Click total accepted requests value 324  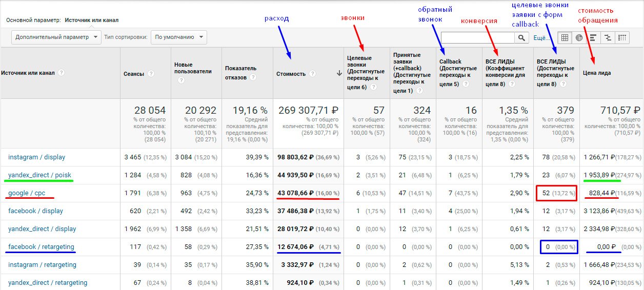pyautogui.click(x=422, y=110)
